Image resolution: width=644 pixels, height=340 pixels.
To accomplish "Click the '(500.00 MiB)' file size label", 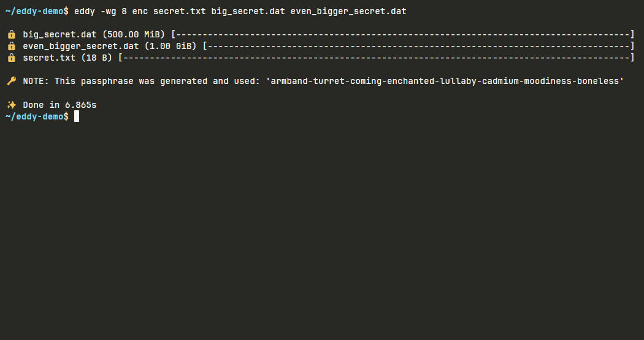I will (x=134, y=34).
